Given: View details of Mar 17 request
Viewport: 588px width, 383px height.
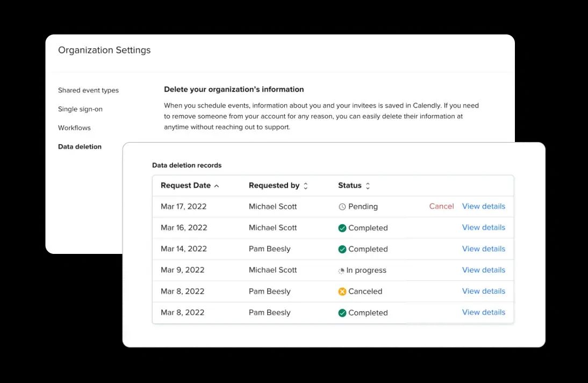Looking at the screenshot, I should (483, 207).
